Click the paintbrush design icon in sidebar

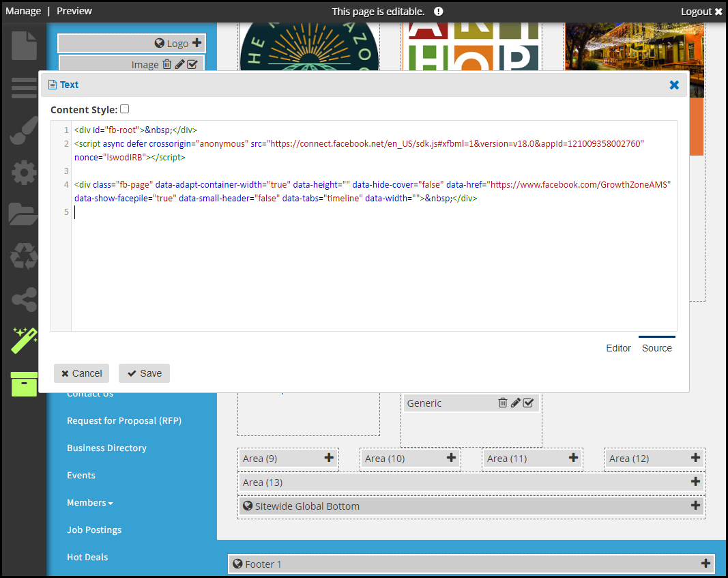24,130
